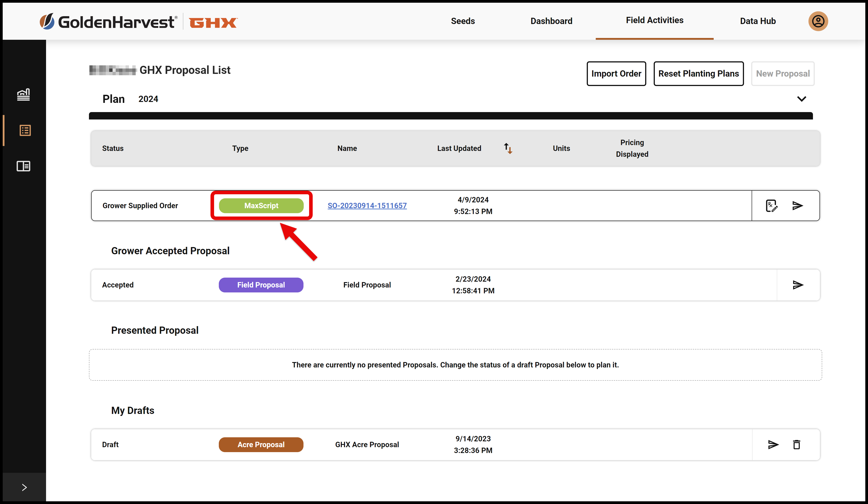Click the GHX Acre Proposal name cell
Screen dimensions: 868x504
tap(367, 444)
